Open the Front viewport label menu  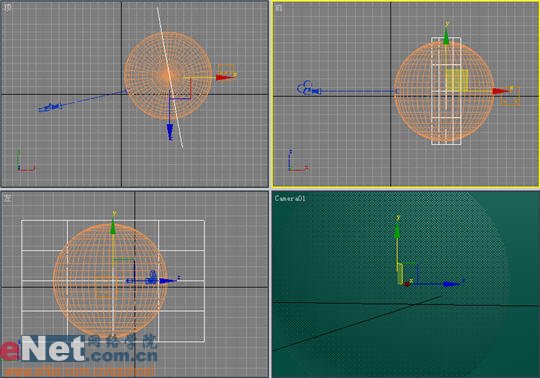279,8
